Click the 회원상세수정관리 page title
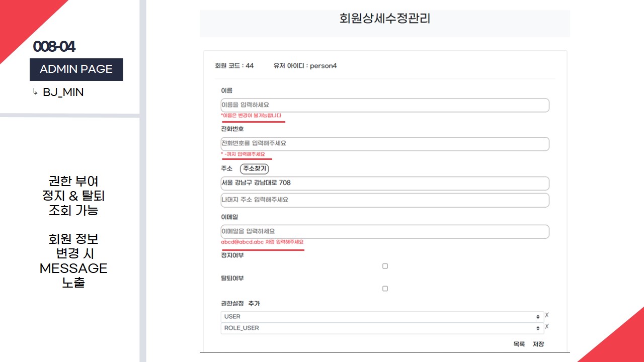 [385, 20]
